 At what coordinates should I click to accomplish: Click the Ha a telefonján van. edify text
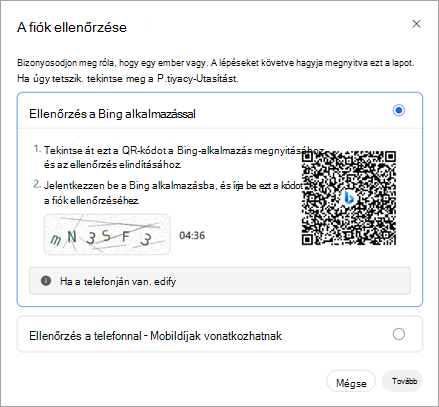pyautogui.click(x=118, y=282)
